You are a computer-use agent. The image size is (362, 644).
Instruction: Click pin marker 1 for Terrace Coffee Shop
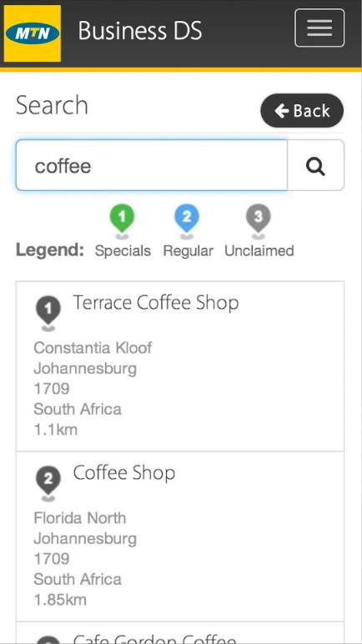pyautogui.click(x=48, y=314)
